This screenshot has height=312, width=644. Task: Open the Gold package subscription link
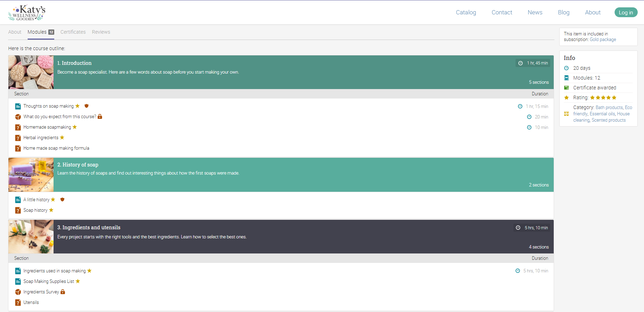tap(603, 40)
